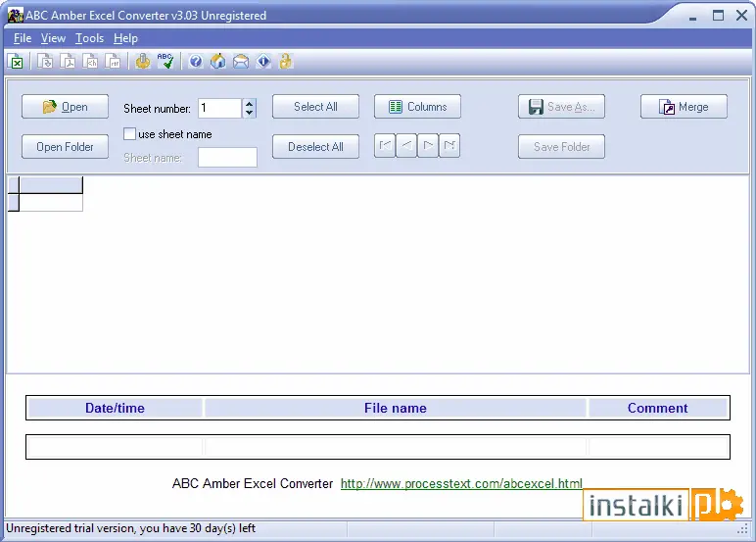Click the envelope email icon

[241, 62]
